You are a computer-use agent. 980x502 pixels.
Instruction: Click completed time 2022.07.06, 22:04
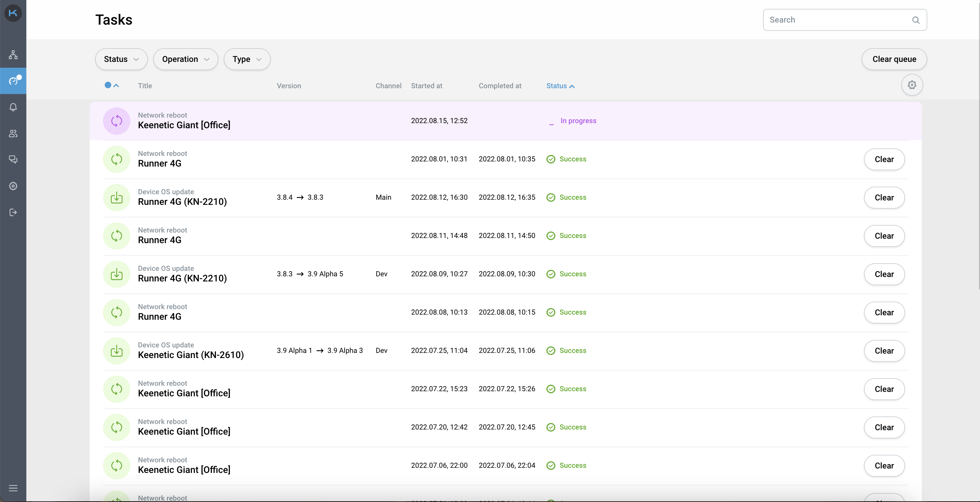(x=507, y=465)
